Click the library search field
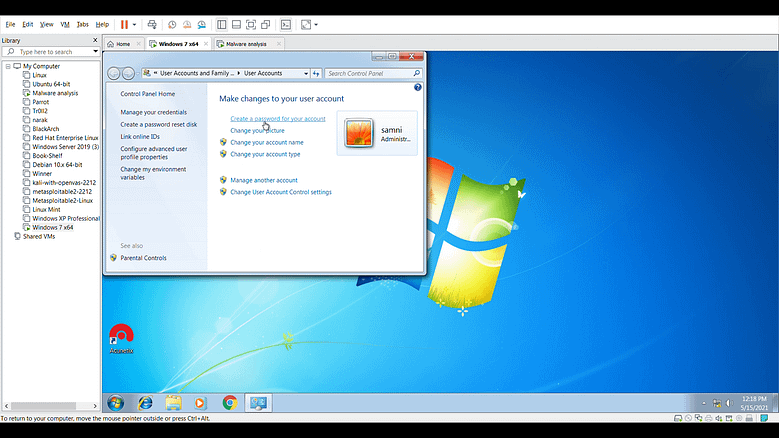 (51, 52)
